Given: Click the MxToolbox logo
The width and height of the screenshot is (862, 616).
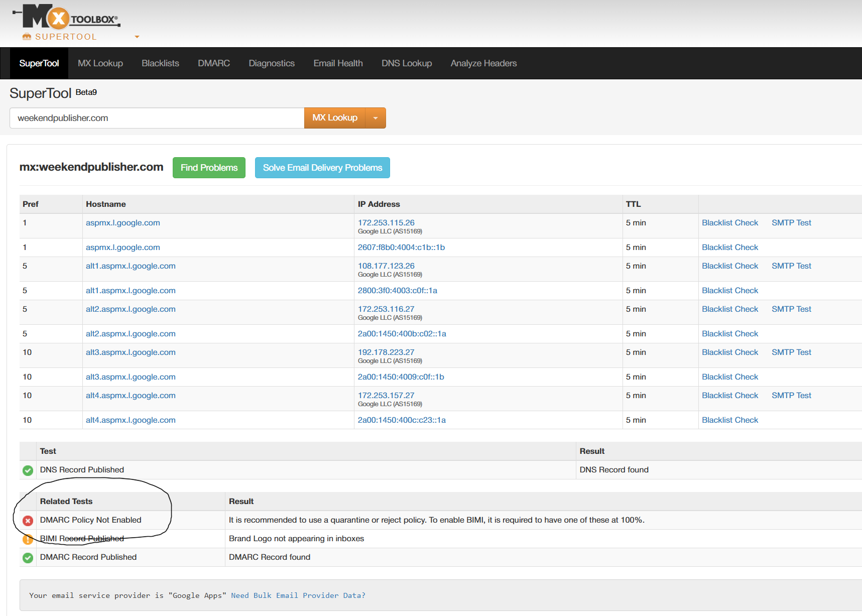Looking at the screenshot, I should (x=66, y=17).
